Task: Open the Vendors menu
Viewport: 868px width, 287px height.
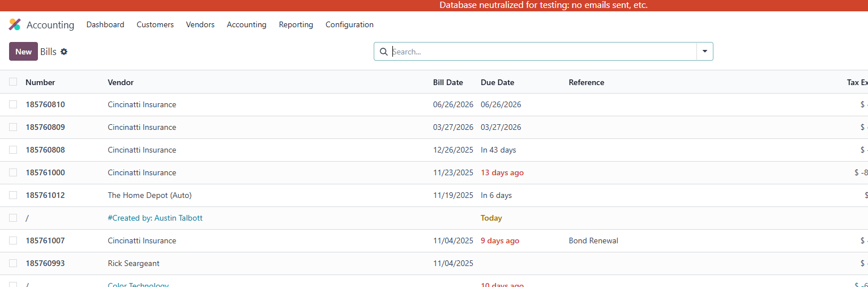Action: [x=200, y=25]
